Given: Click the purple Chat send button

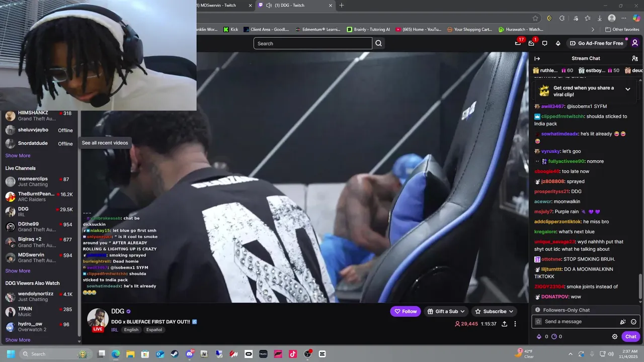Looking at the screenshot, I should (x=631, y=337).
